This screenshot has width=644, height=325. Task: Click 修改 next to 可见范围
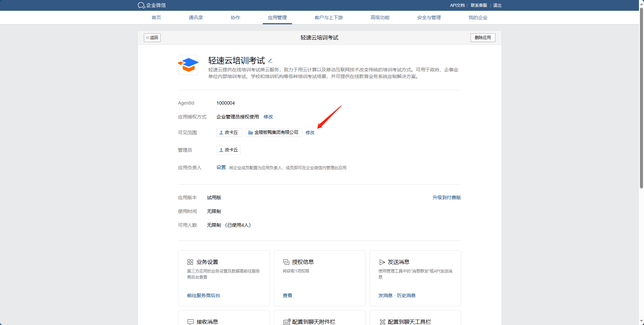click(x=310, y=133)
